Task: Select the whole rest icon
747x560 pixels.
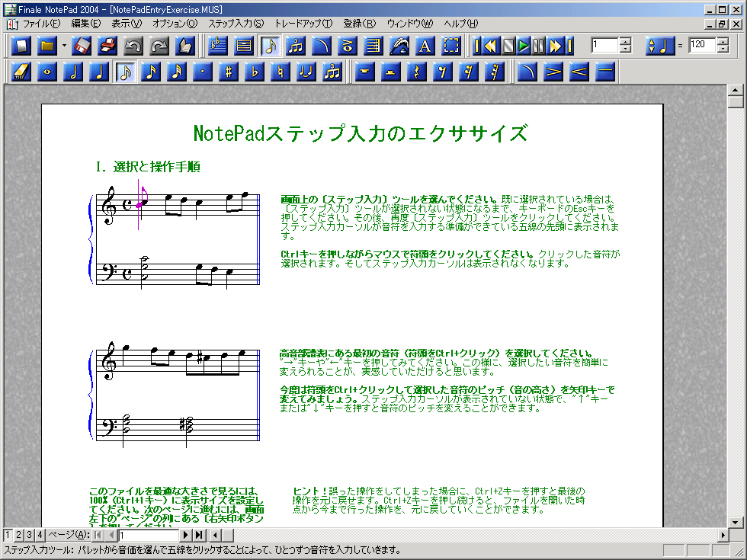Action: (365, 72)
